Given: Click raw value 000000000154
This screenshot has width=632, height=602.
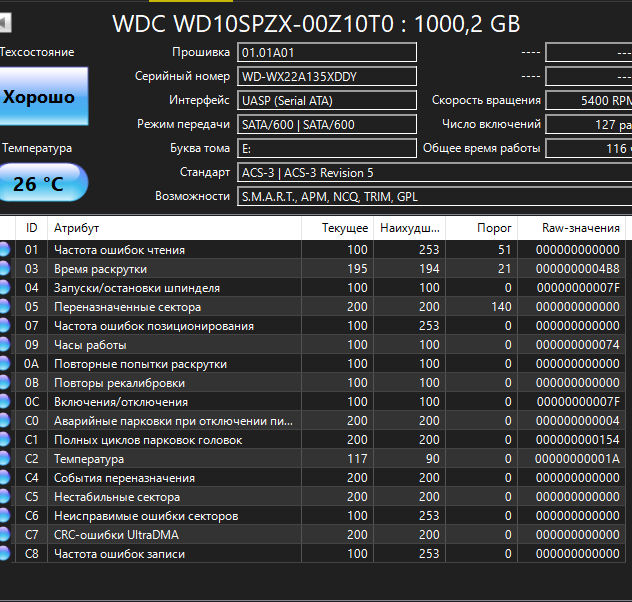Looking at the screenshot, I should pyautogui.click(x=578, y=440).
